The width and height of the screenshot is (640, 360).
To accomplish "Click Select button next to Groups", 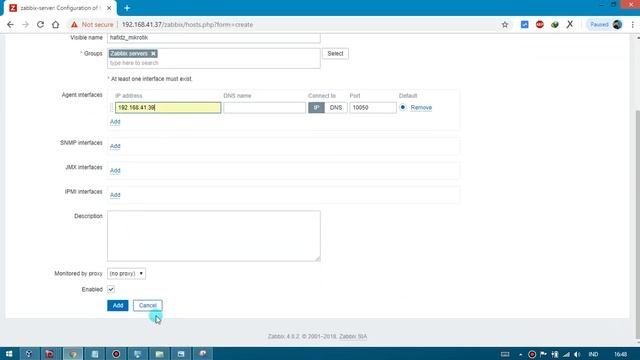I will (335, 53).
